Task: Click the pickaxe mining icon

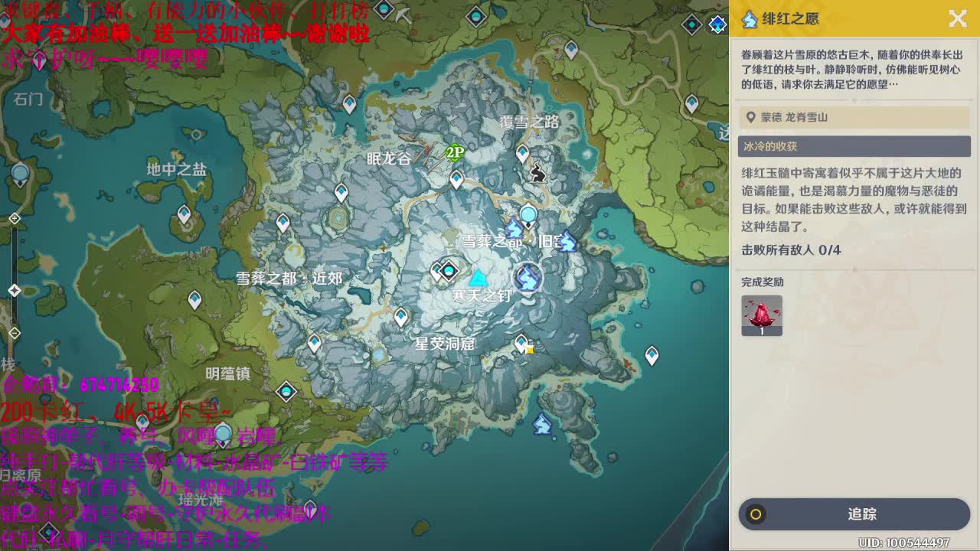Action: (x=403, y=15)
